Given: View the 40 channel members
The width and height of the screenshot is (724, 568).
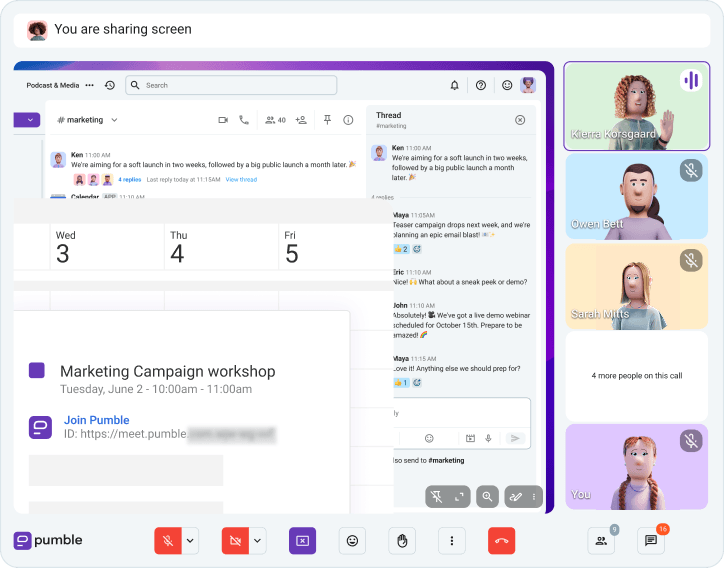Looking at the screenshot, I should click(275, 120).
